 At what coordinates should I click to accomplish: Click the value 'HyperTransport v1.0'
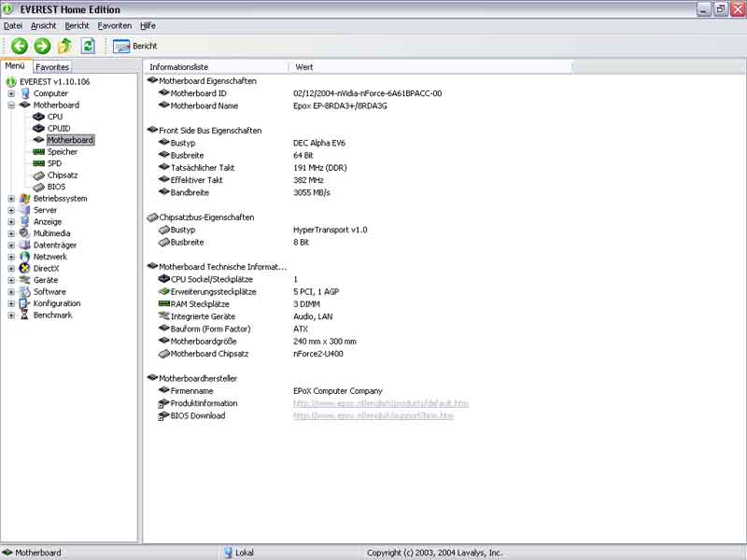(x=331, y=230)
